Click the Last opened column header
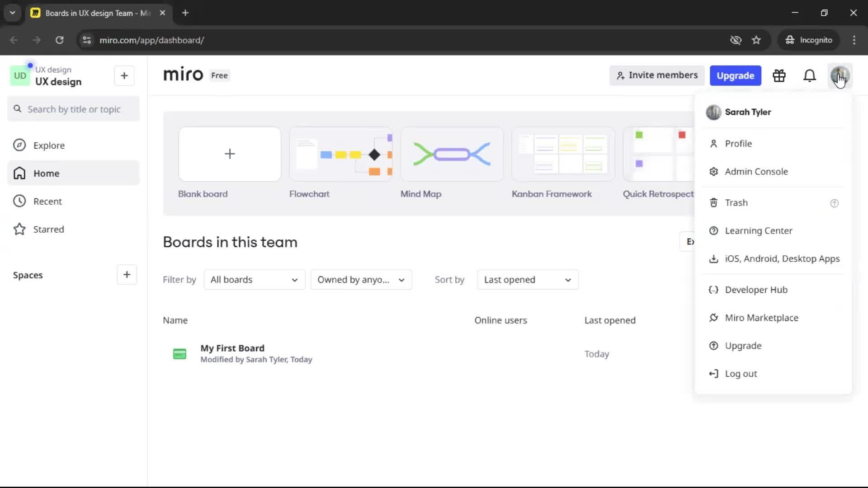 (610, 320)
